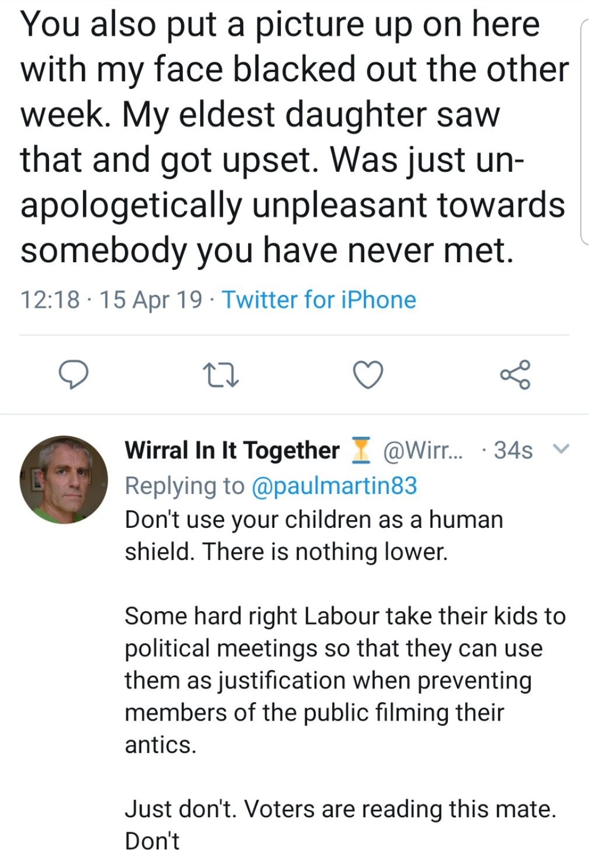Viewport: 589px width, 868px height.
Task: View the Wirral In It Together profile photo
Action: click(x=64, y=480)
